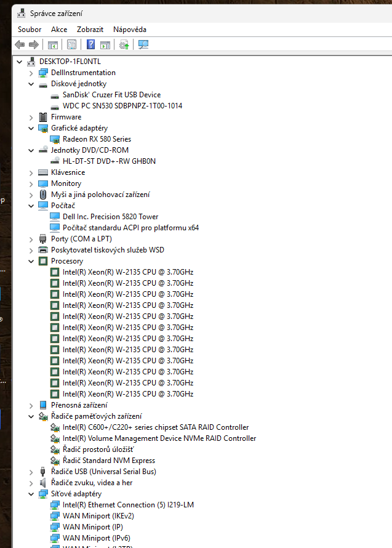
Task: Select WAN Miniport (IP) adapter
Action: [x=92, y=527]
